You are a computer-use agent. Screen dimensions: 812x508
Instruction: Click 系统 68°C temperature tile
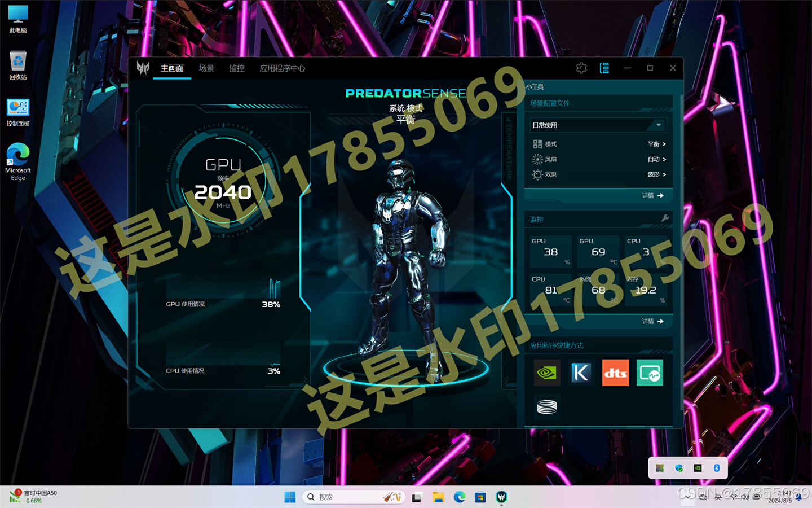point(598,290)
